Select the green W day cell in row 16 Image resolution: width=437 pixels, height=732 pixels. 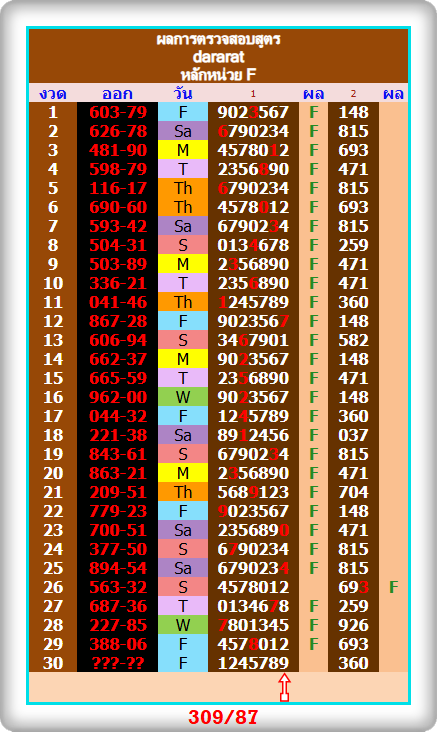(x=183, y=397)
